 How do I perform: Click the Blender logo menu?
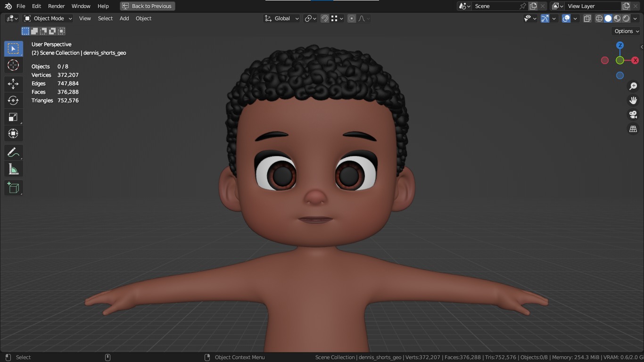pyautogui.click(x=8, y=6)
